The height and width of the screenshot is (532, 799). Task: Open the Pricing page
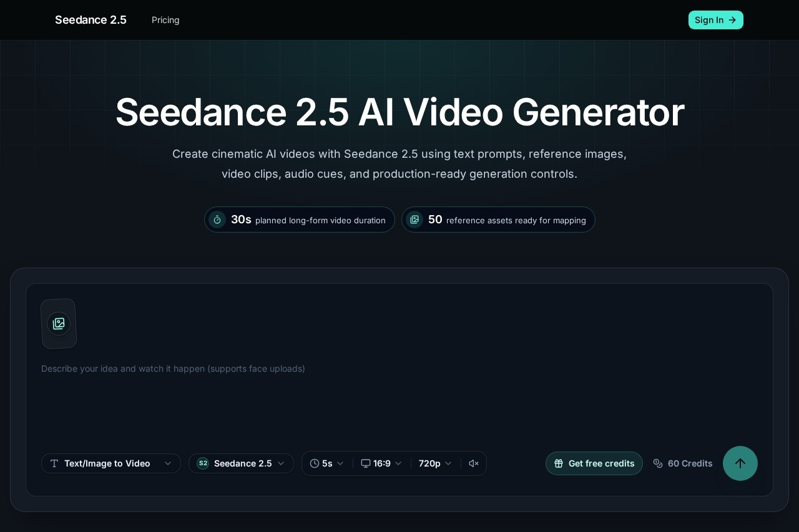[165, 20]
